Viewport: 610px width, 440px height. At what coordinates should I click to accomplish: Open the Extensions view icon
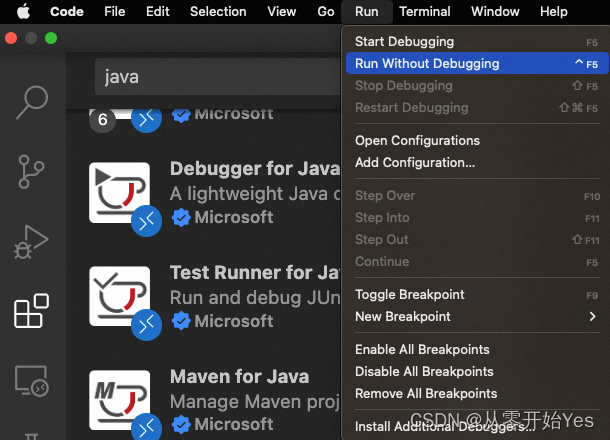[x=32, y=311]
